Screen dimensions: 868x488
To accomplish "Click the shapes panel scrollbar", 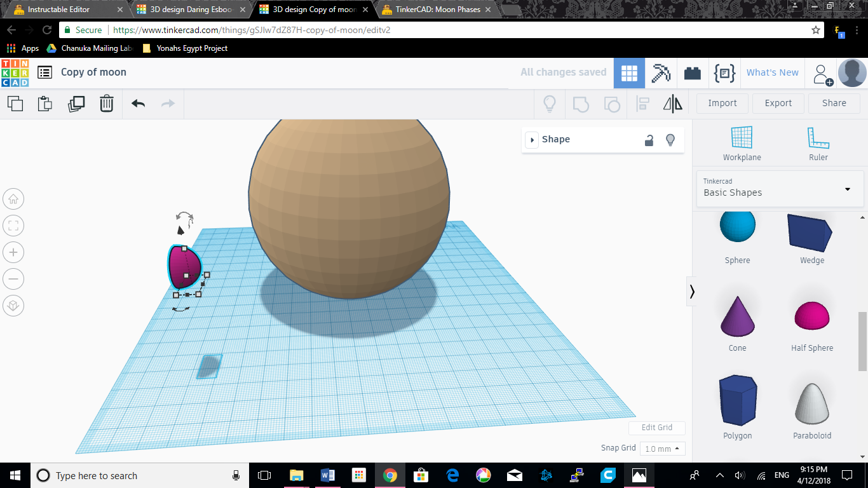I will (x=862, y=341).
